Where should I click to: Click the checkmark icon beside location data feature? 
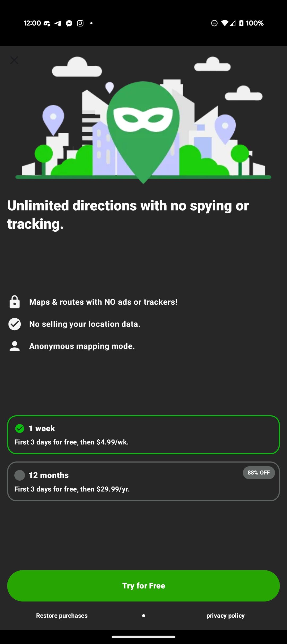15,324
